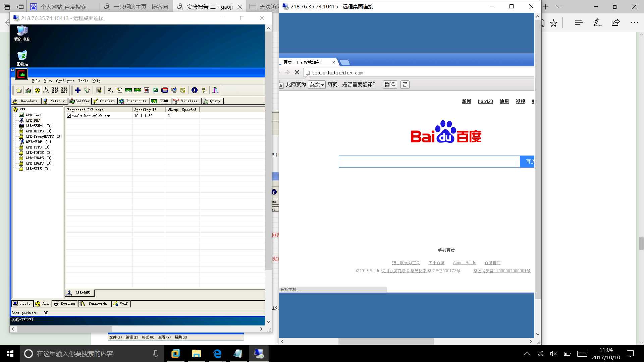Open Cain Tools menu
The width and height of the screenshot is (644, 362).
(83, 81)
